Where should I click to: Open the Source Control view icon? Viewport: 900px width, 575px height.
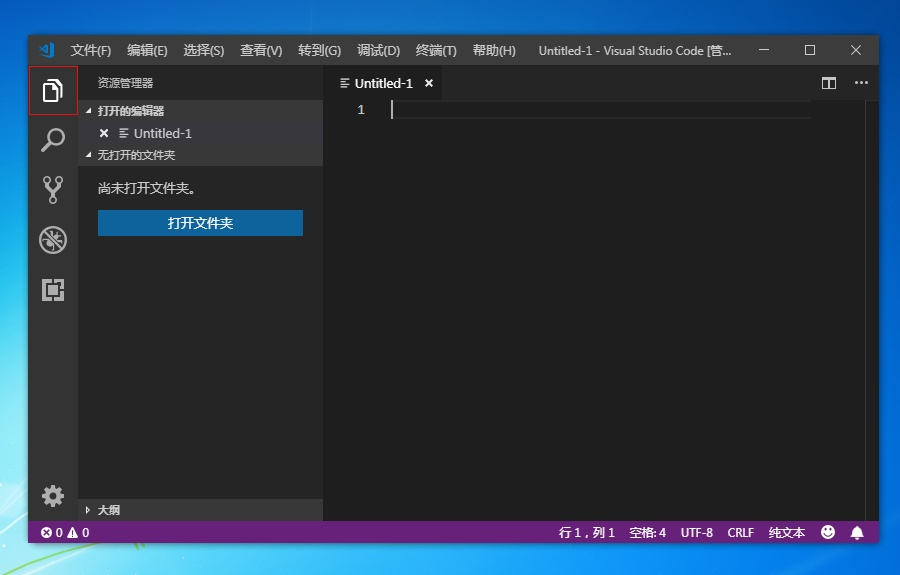point(53,189)
